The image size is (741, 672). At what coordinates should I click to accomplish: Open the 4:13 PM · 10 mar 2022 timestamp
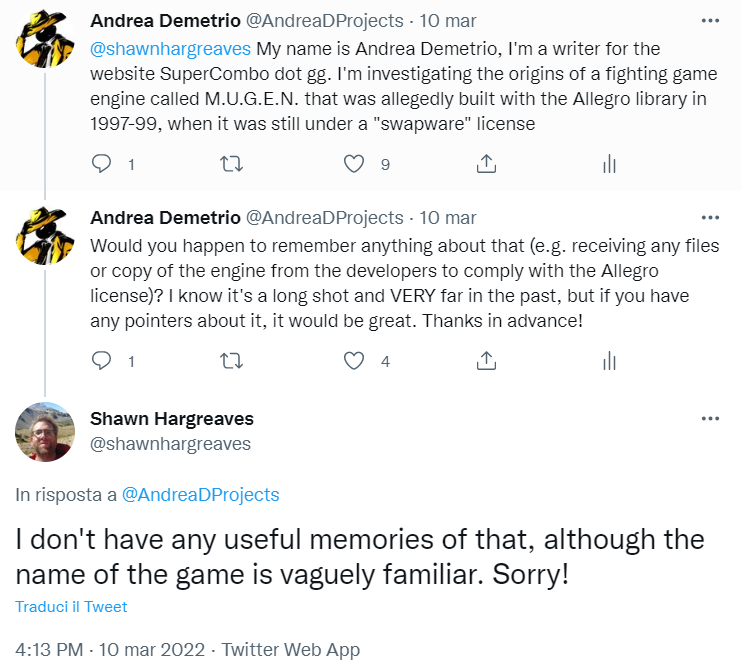click(108, 650)
